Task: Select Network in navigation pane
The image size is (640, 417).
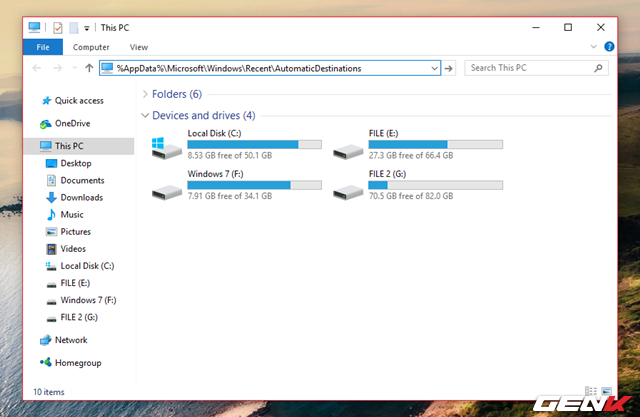Action: 64,340
